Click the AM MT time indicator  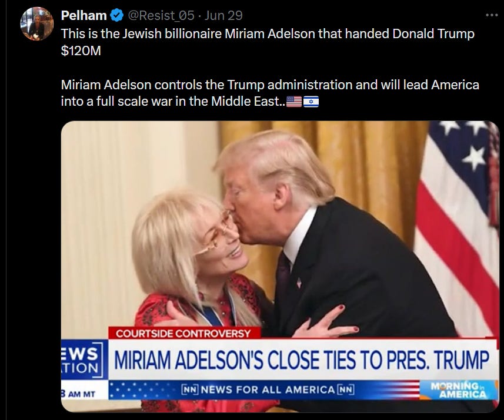click(78, 394)
